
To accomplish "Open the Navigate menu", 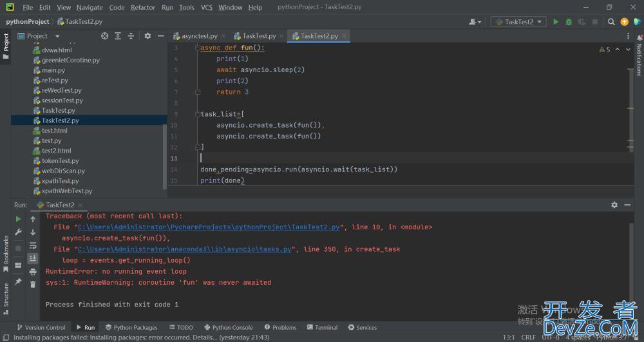I will click(x=90, y=7).
